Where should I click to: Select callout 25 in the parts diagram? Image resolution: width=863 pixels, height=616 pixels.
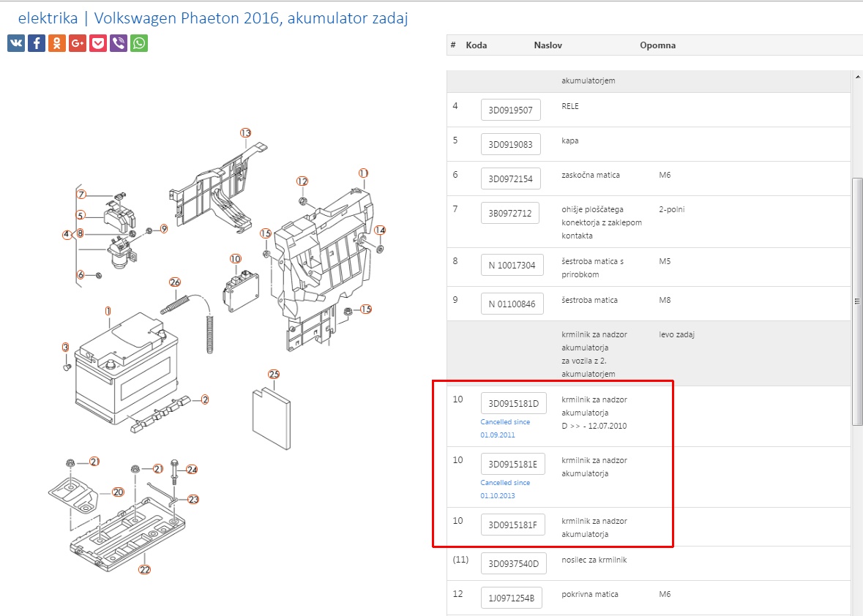(x=274, y=375)
